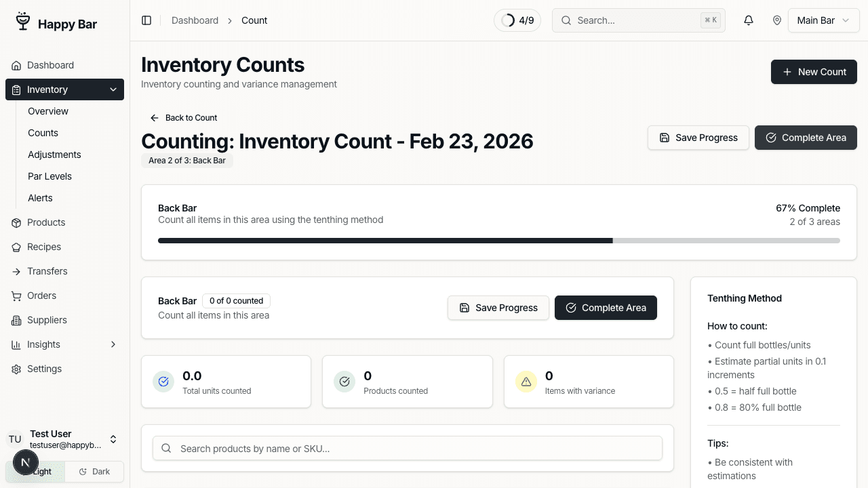Screen dimensions: 868x488
Task: Click the setup progress 4/9 indicator
Action: pos(517,20)
